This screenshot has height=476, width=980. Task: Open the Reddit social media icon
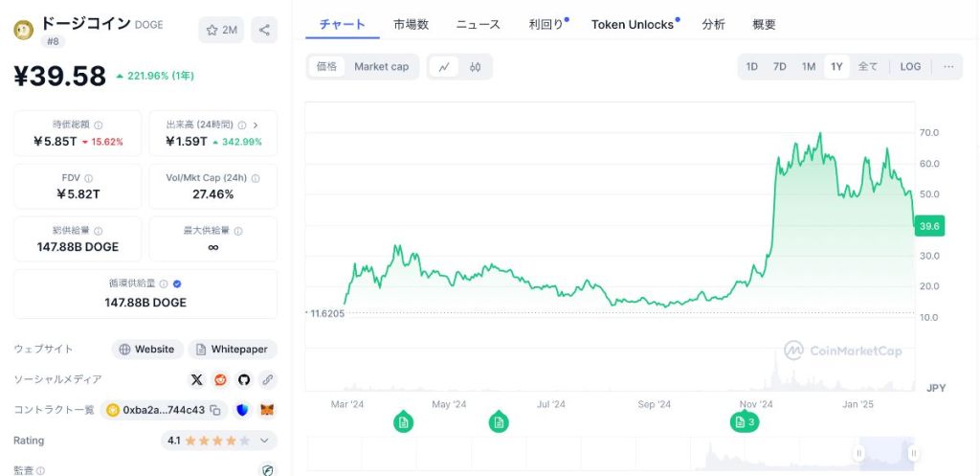coord(221,379)
